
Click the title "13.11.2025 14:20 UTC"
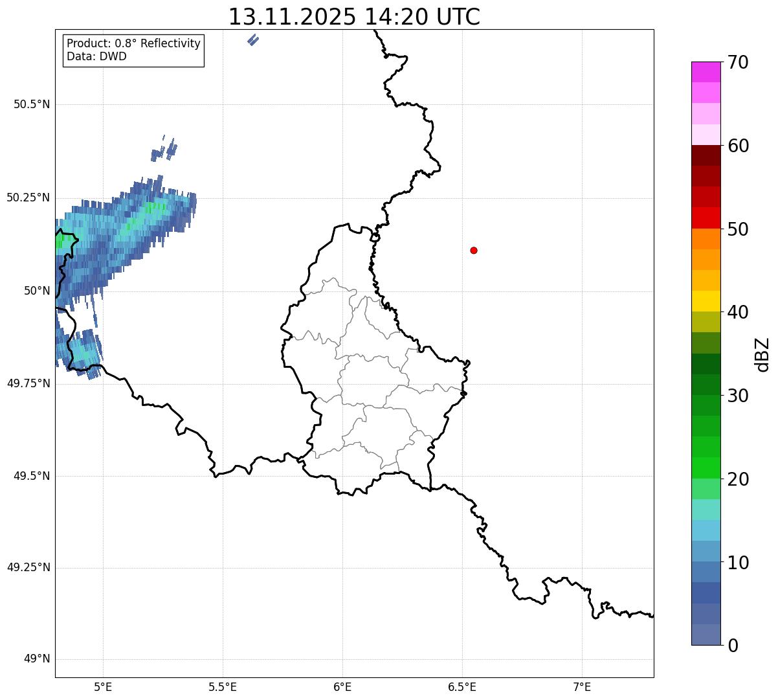(354, 17)
